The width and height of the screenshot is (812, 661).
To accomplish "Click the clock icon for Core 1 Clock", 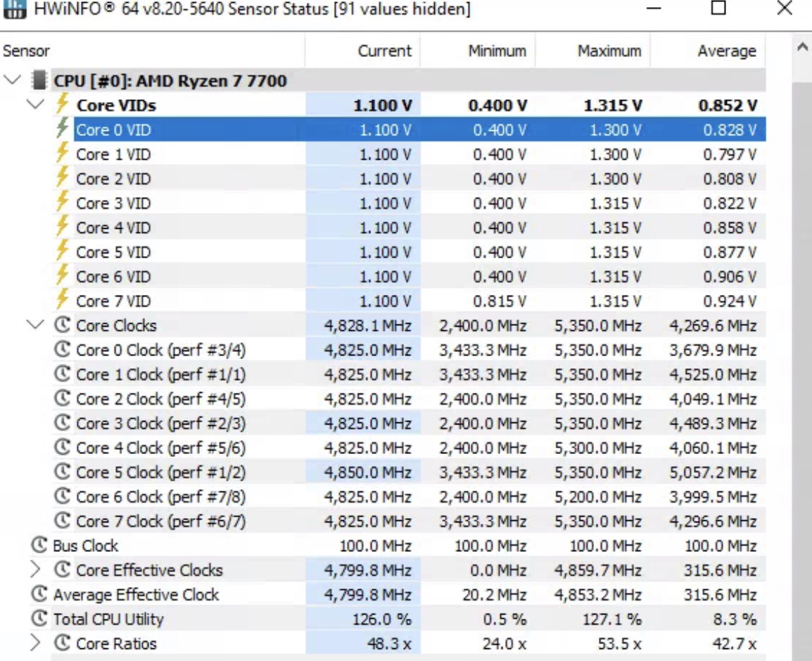I will [62, 374].
